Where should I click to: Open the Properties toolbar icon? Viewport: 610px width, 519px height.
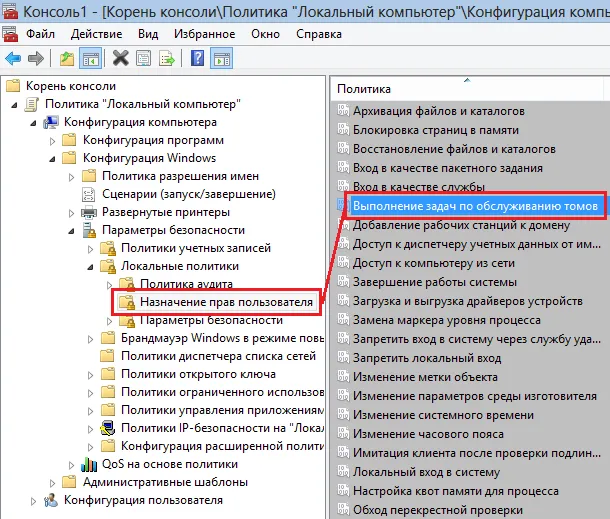click(x=144, y=59)
